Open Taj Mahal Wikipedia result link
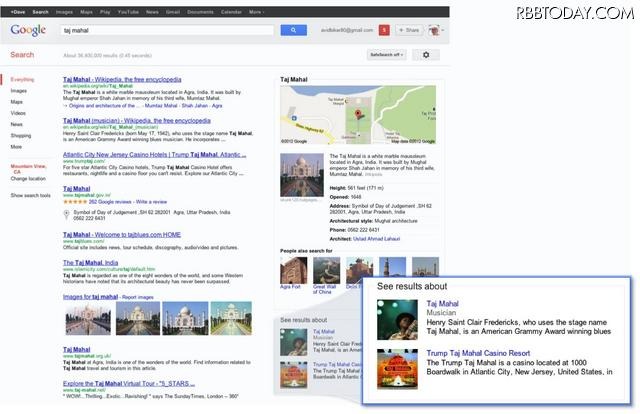 pos(122,78)
